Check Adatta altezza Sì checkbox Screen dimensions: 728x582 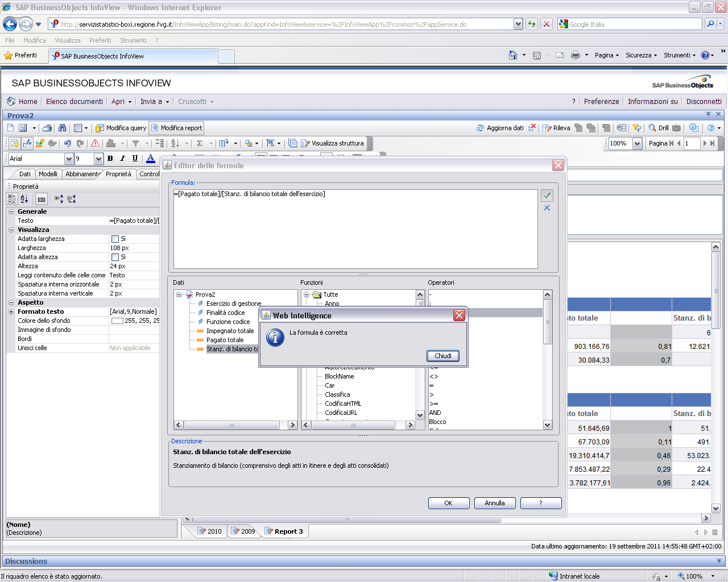coord(115,257)
